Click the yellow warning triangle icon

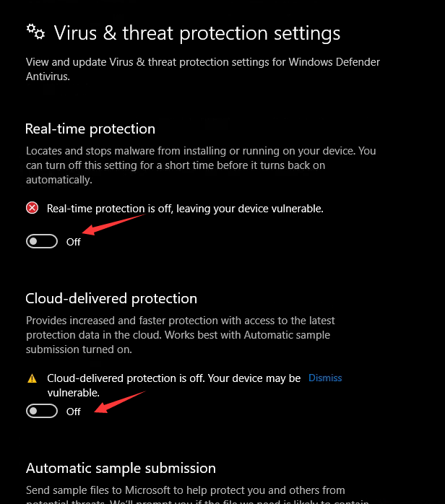pos(32,378)
